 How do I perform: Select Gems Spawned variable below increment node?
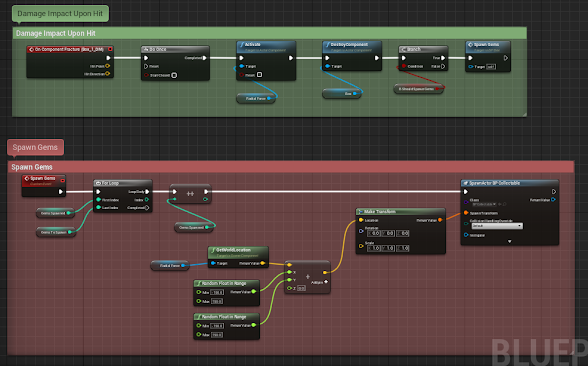coord(194,227)
